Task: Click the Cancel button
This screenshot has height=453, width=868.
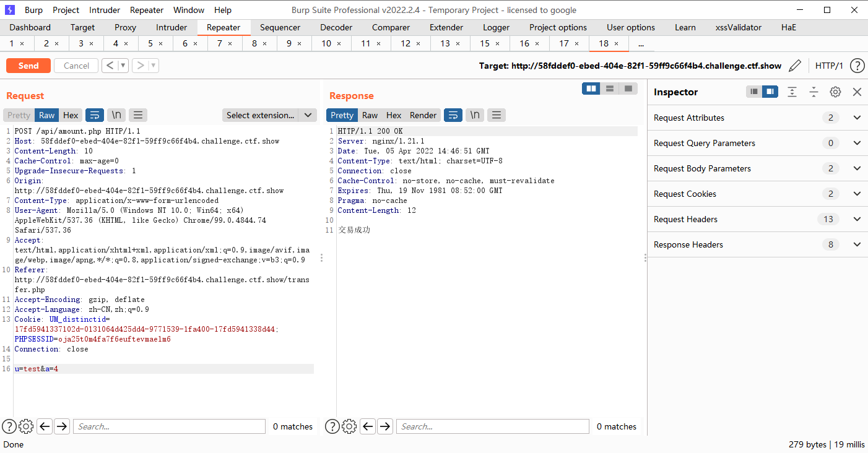Action: 76,65
